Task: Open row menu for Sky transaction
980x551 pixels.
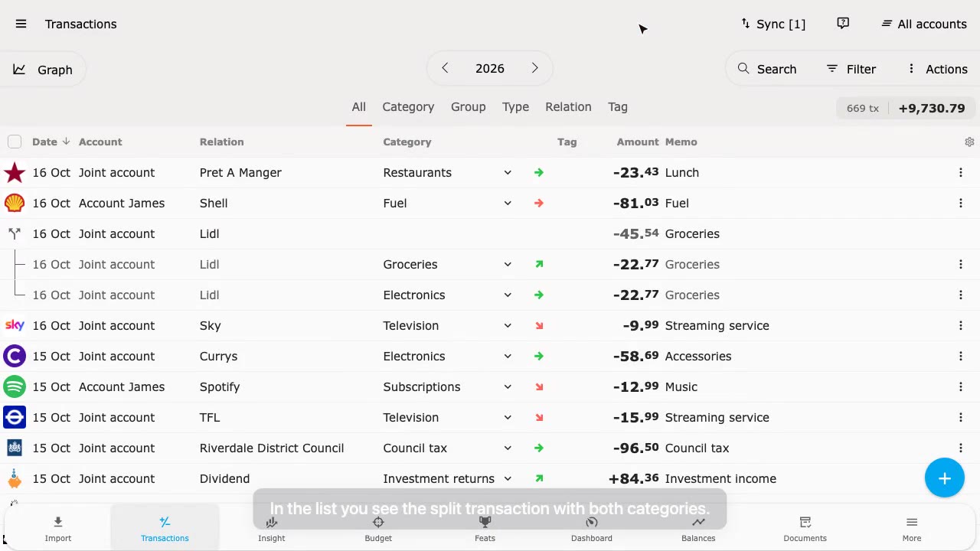Action: tap(961, 325)
